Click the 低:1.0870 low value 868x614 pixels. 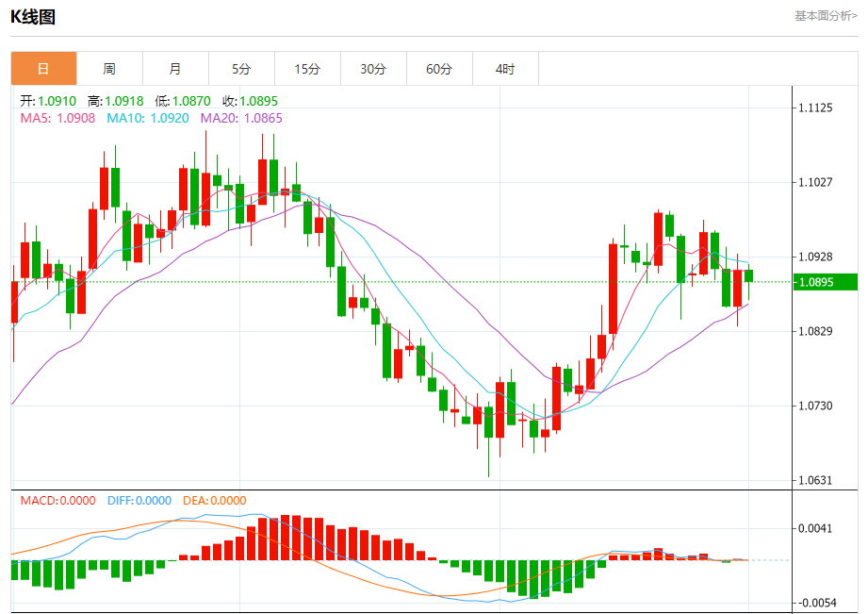183,101
